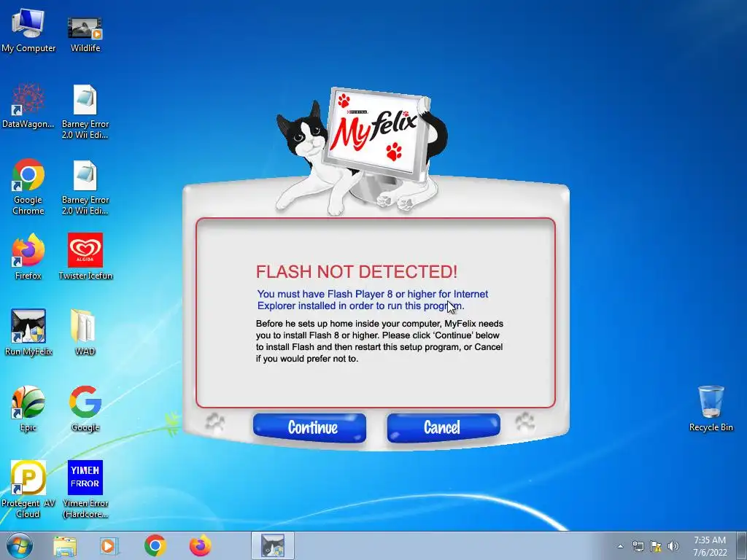
Task: Select the Google desktop icon
Action: (85, 408)
